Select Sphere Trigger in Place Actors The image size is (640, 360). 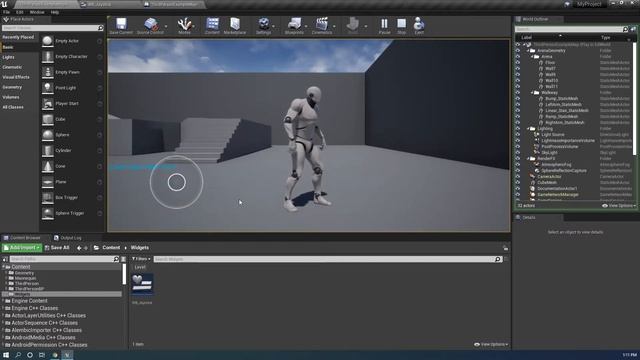[72, 213]
